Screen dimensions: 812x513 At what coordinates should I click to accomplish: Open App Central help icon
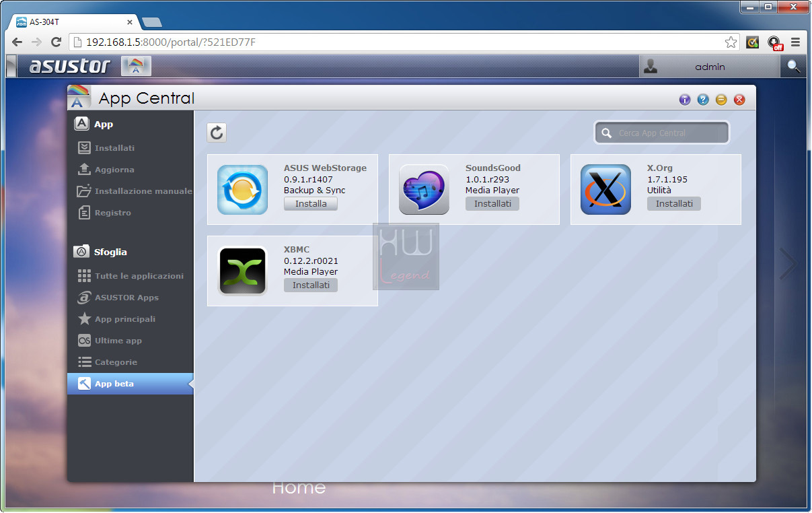coord(703,100)
